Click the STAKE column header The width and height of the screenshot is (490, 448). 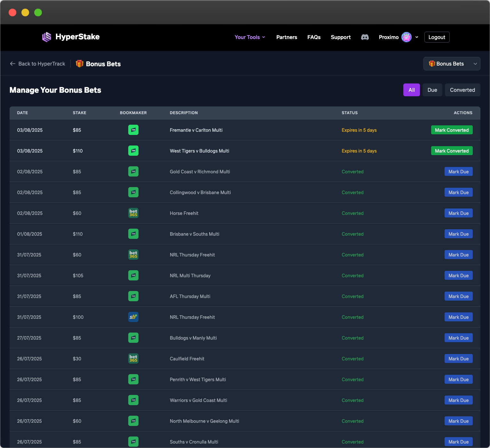tap(79, 113)
